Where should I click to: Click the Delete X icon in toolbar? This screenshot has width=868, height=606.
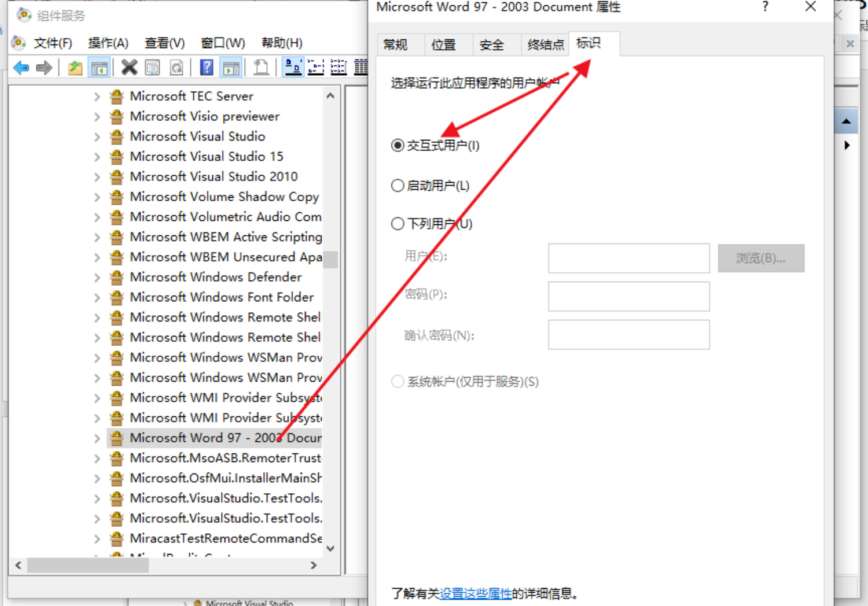[129, 68]
